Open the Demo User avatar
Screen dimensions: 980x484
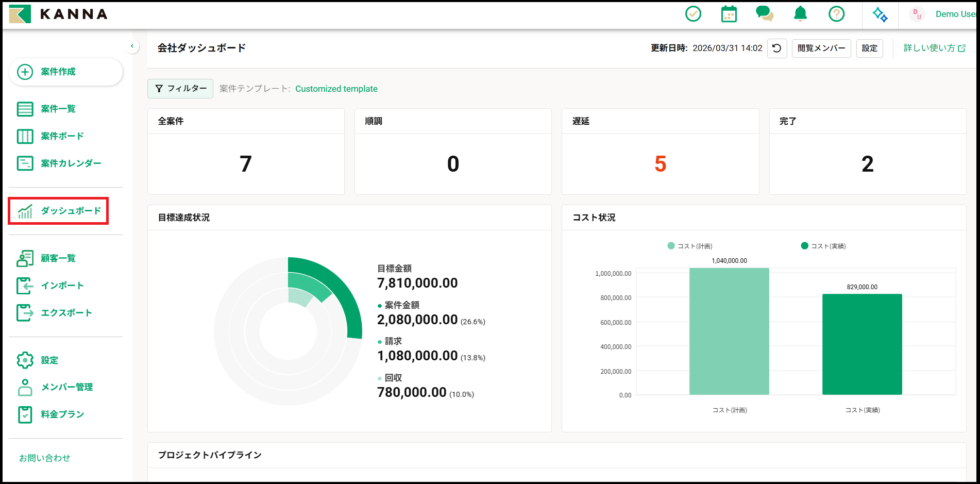917,14
